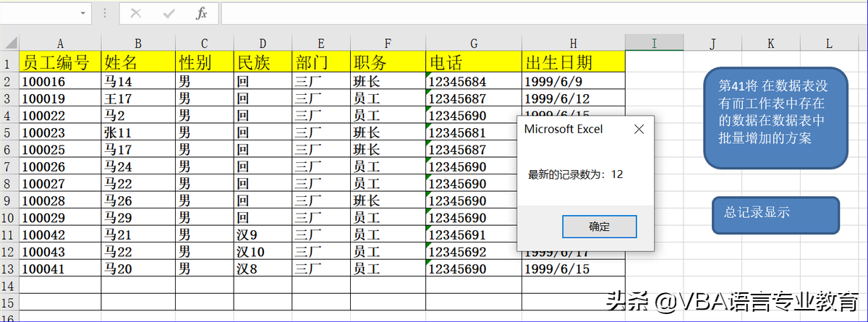Screen dimensions: 868x322
Task: Select cell containing 汉8
Action: [263, 268]
